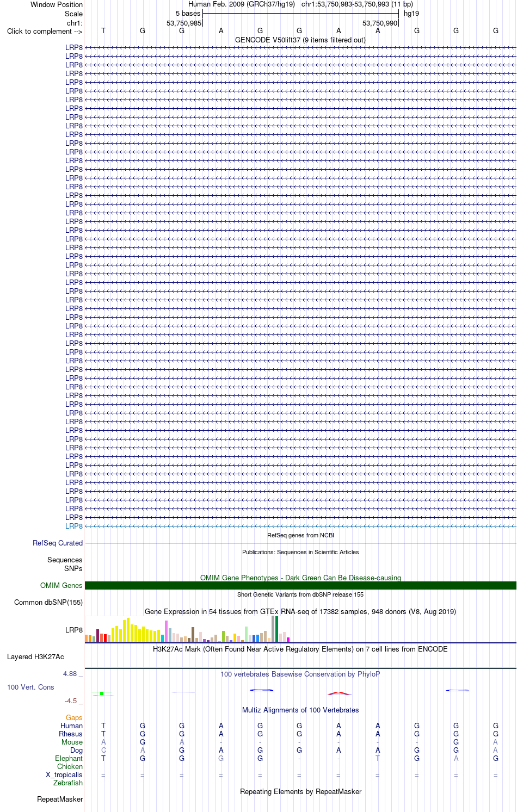Open Multiz Alignments of 100 Vertebrates title

tap(300, 710)
